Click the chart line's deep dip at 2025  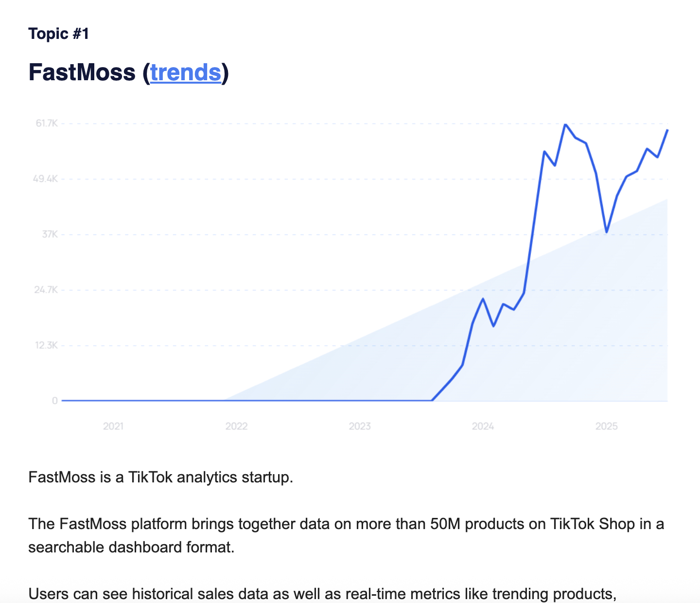pos(606,232)
